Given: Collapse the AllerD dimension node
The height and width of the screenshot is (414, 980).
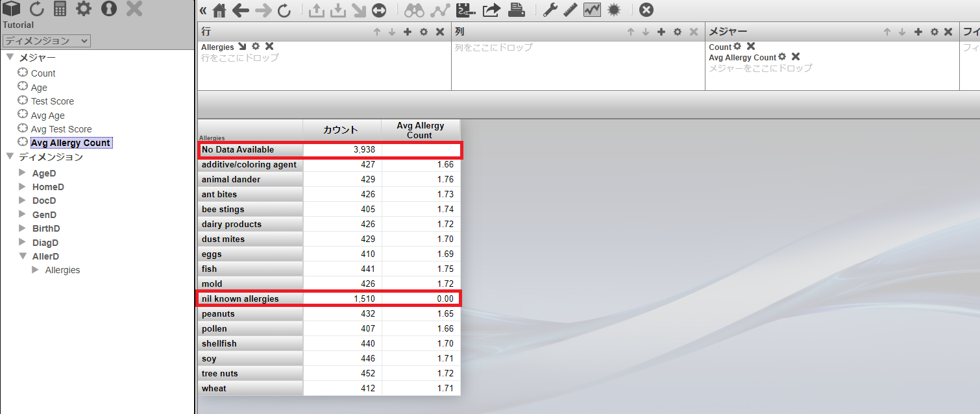Looking at the screenshot, I should point(22,256).
